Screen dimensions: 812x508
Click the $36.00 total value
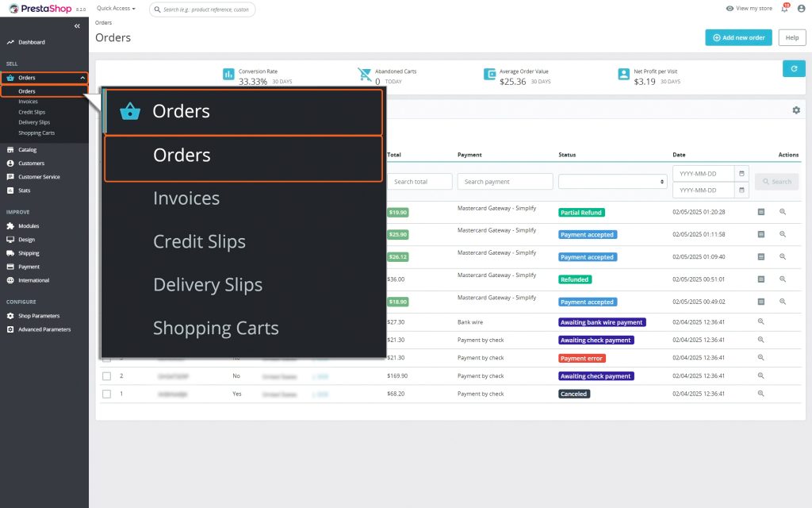[396, 279]
